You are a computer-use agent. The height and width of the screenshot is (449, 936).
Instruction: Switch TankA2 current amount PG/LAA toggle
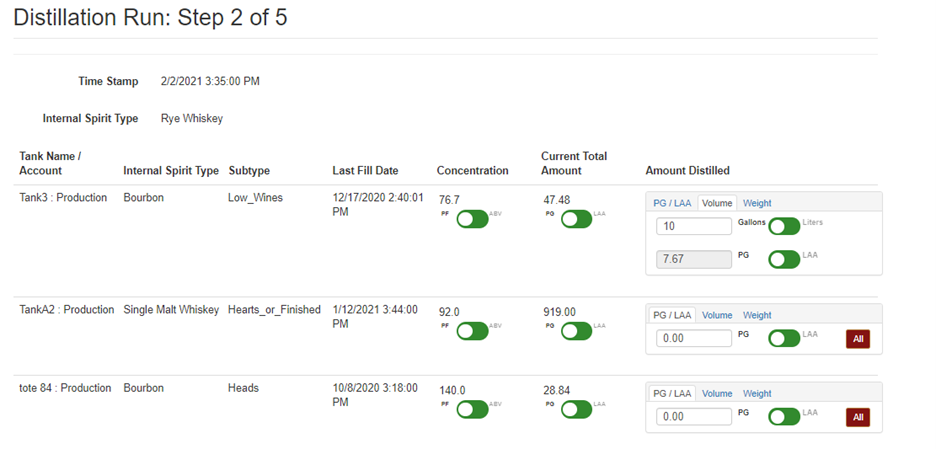point(577,330)
